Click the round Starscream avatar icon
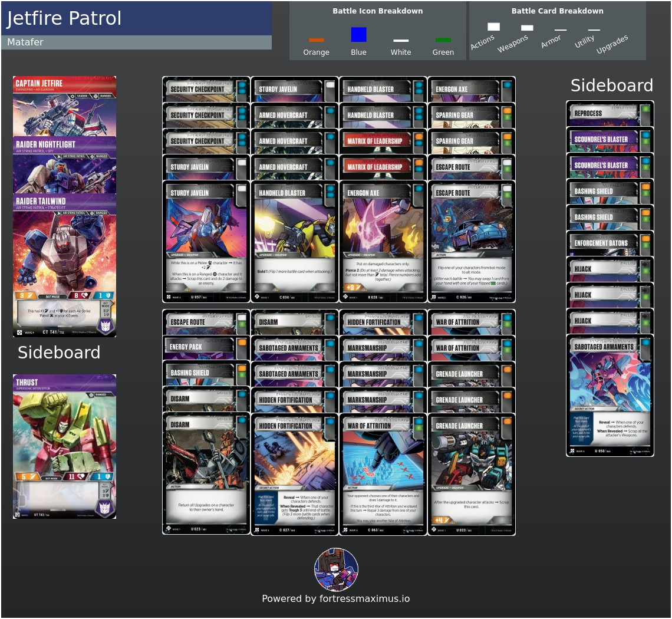This screenshot has height=619, width=672. tap(337, 569)
